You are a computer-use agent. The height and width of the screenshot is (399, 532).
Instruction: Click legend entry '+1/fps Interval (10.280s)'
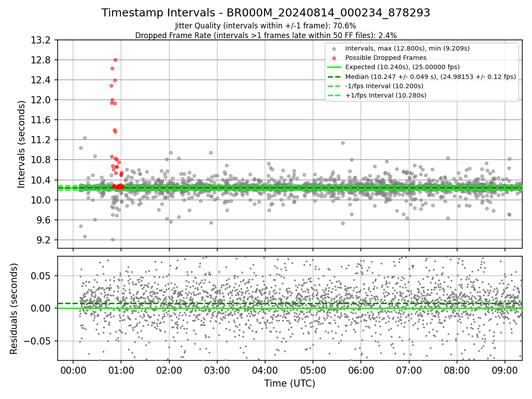(386, 95)
